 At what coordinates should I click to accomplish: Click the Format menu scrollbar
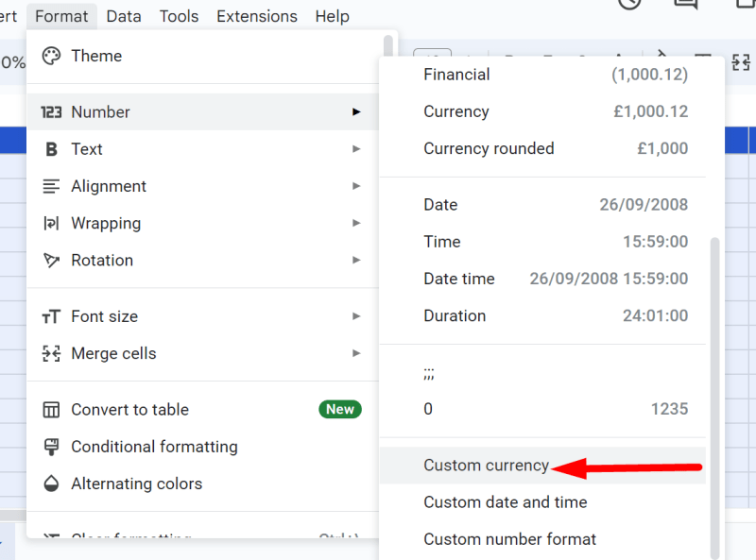point(387,47)
